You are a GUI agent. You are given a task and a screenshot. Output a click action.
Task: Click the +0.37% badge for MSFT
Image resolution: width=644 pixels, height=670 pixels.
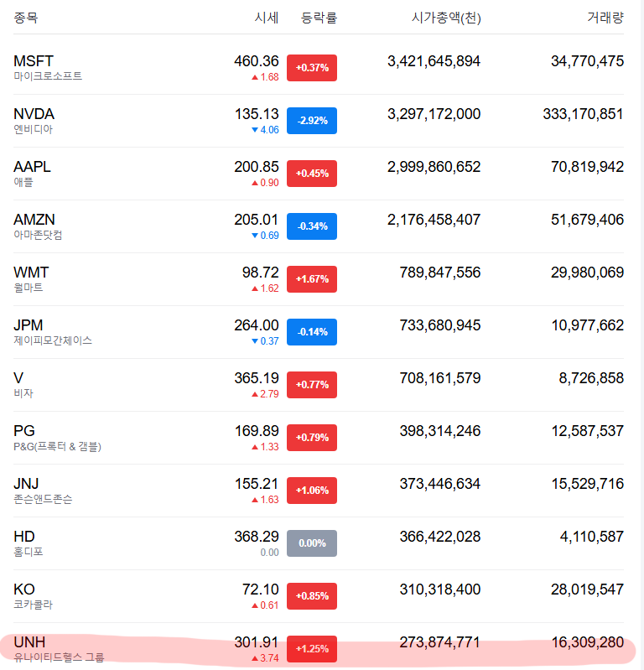click(x=312, y=68)
